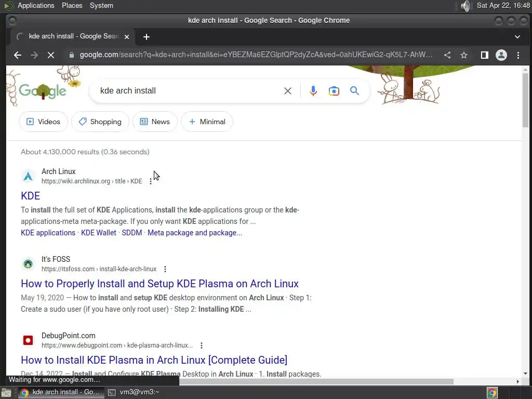
Task: Switch to vm3@vm3 terminal in taskbar
Action: [134, 393]
